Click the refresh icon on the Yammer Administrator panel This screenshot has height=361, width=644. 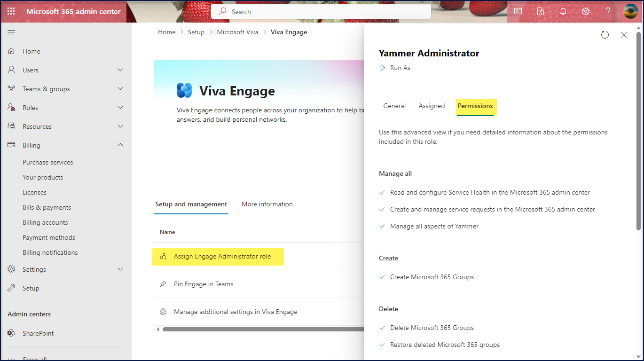(x=605, y=34)
